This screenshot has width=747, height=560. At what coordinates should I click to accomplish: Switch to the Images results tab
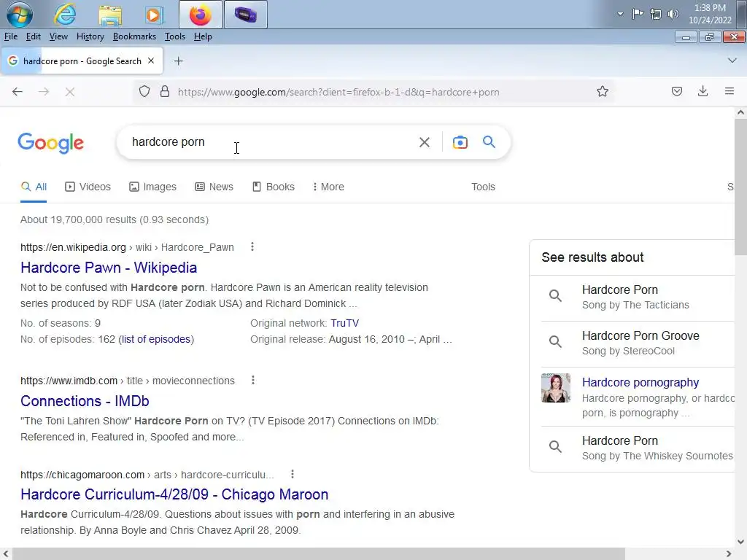pos(152,187)
